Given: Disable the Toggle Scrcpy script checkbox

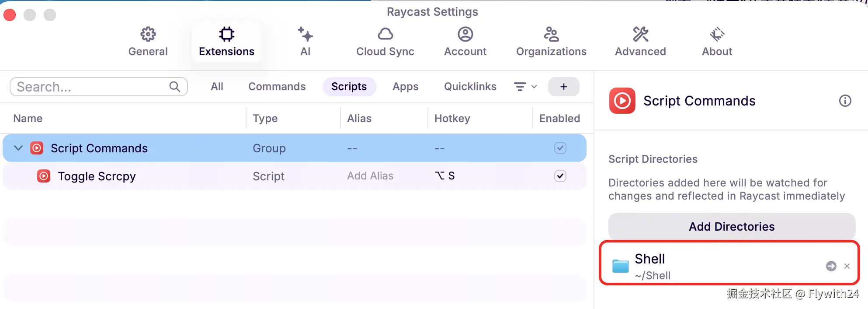Looking at the screenshot, I should point(560,176).
